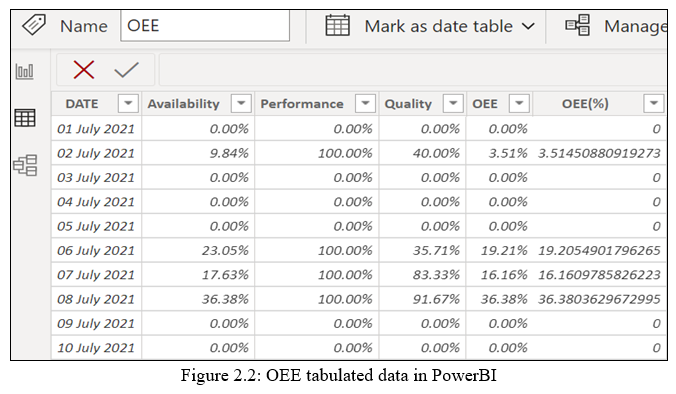The height and width of the screenshot is (394, 676).
Task: Cancel formula with the red X icon
Action: 84,70
